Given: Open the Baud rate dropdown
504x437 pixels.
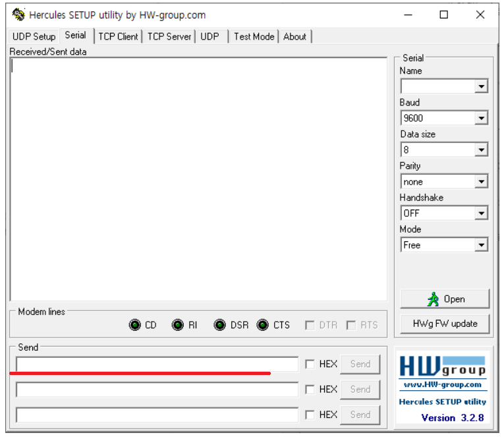Looking at the screenshot, I should (481, 118).
